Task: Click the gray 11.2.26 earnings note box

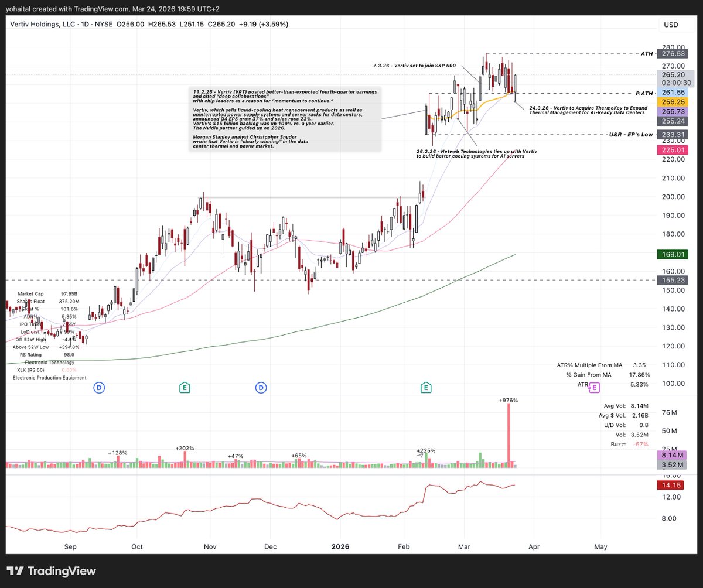Action: (285, 120)
